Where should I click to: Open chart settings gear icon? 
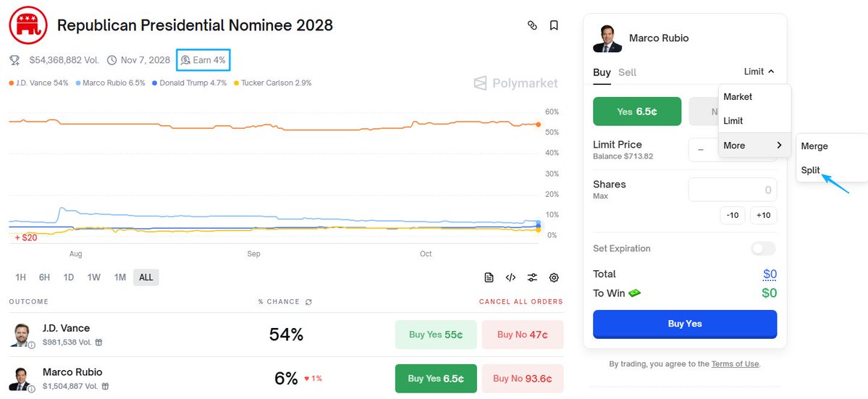554,277
